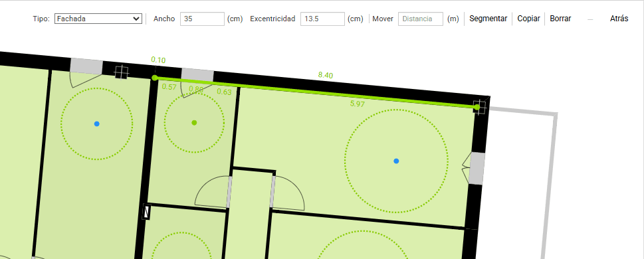Screen dimensions: 644x259
Task: Click Borrar to delete the wall
Action: 560,19
